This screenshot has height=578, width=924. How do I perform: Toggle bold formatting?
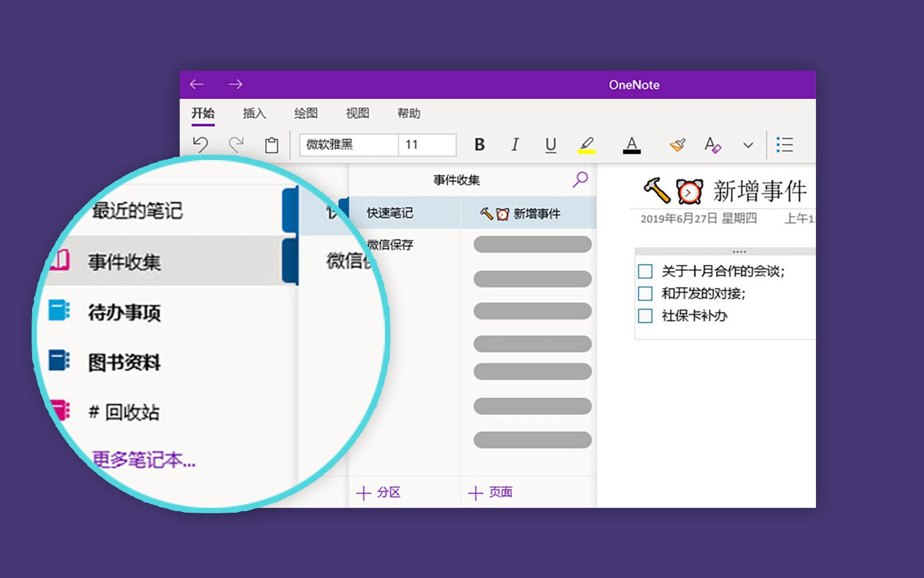click(x=480, y=144)
